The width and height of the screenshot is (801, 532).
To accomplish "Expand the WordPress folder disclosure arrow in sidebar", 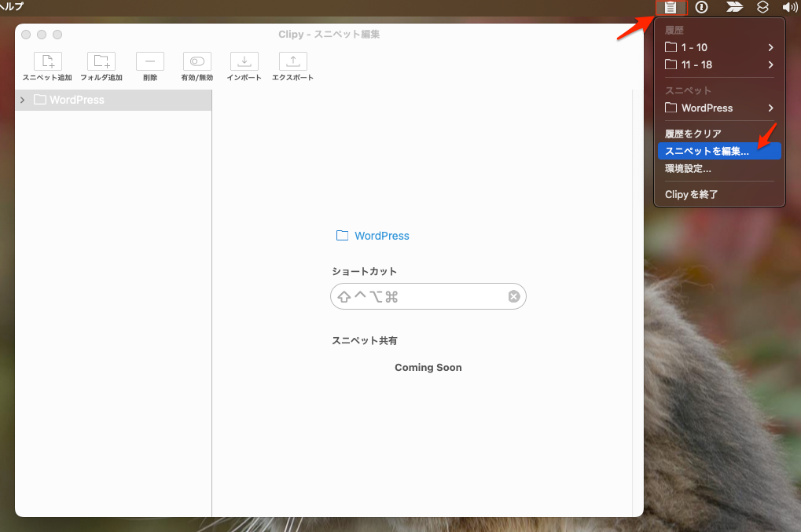I will [x=23, y=100].
